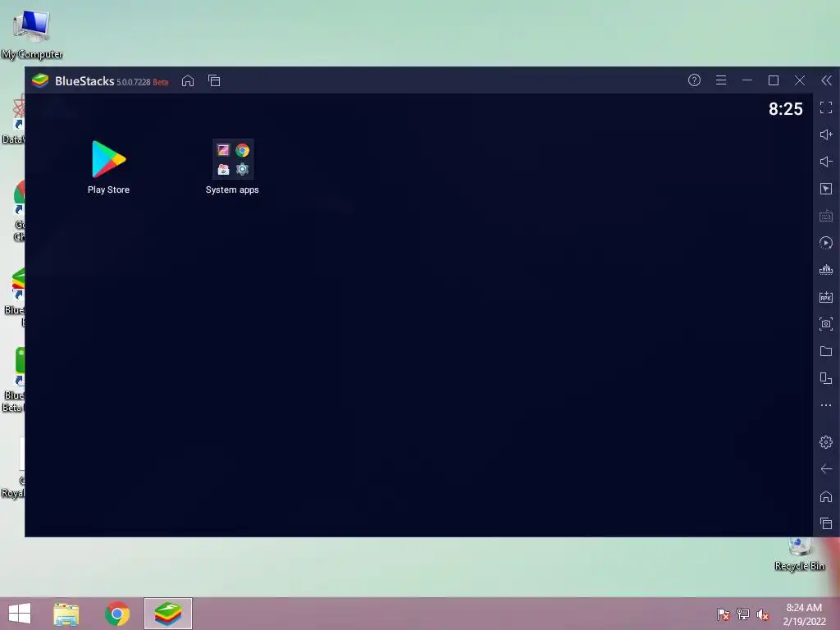Collapse the BlueStacks side toolbar
The height and width of the screenshot is (630, 840).
827,80
